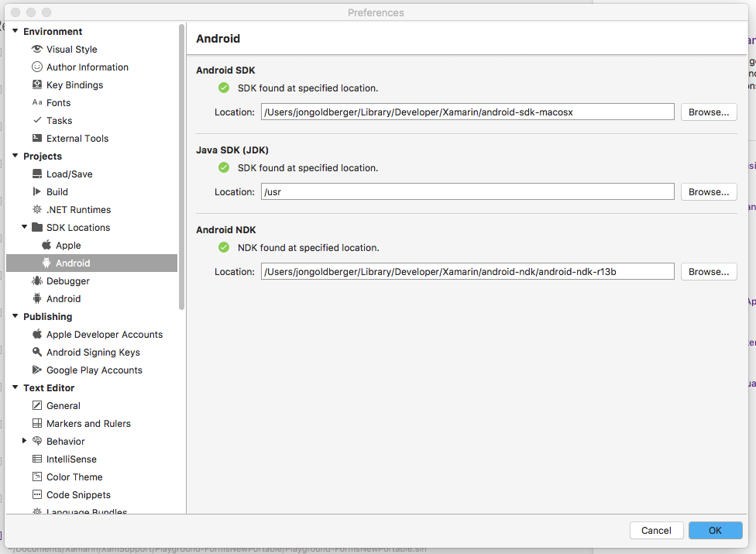
Task: Collapse the SDK Locations node
Action: tap(24, 226)
